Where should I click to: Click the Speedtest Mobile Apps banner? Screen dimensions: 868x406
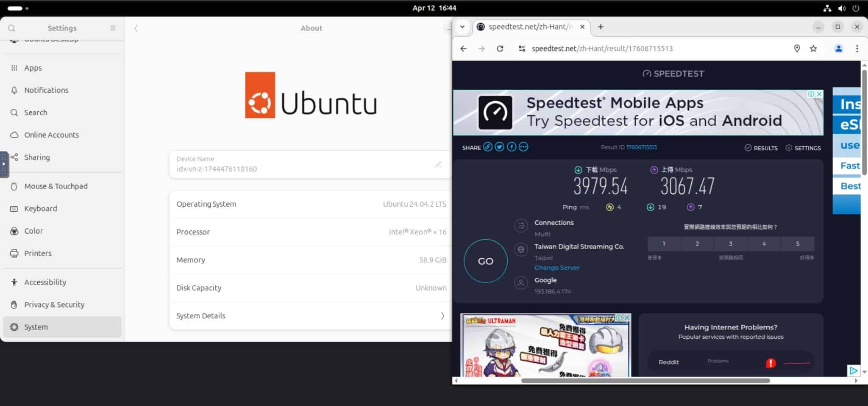[x=638, y=113]
